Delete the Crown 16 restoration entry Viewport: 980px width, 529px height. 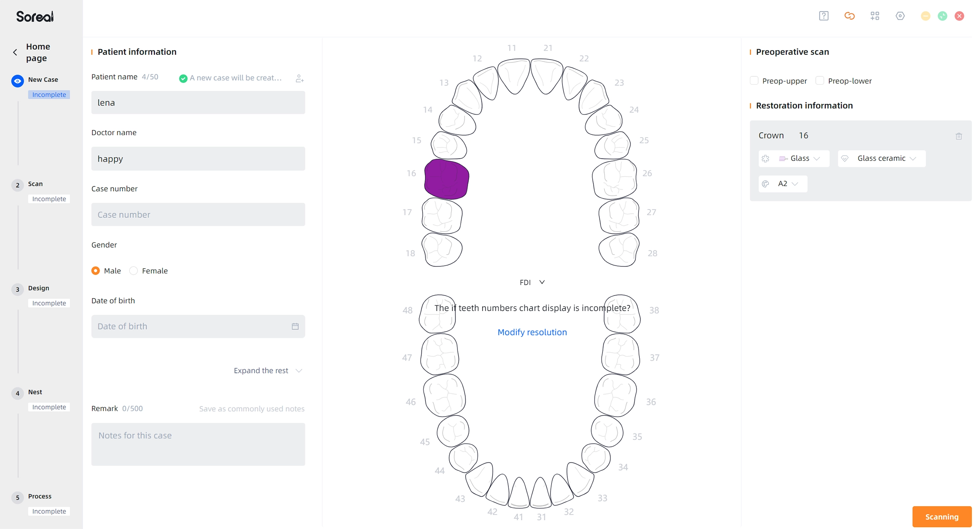pyautogui.click(x=958, y=136)
